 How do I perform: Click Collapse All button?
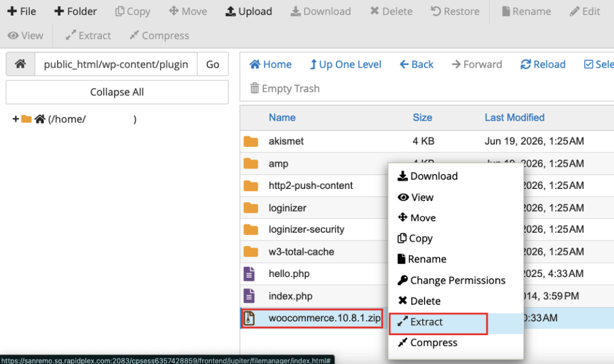click(x=117, y=92)
